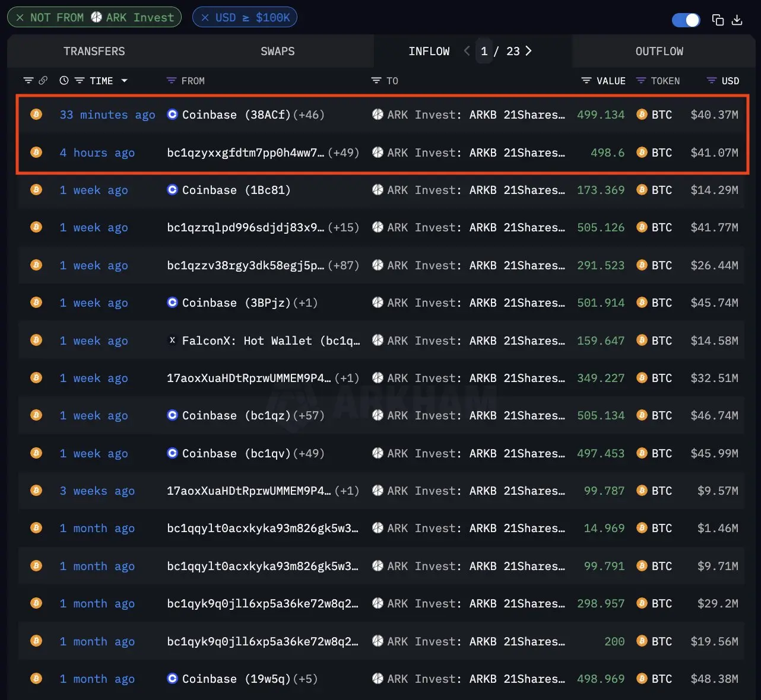This screenshot has width=761, height=700.
Task: Click the clock icon beside TIME
Action: click(64, 81)
